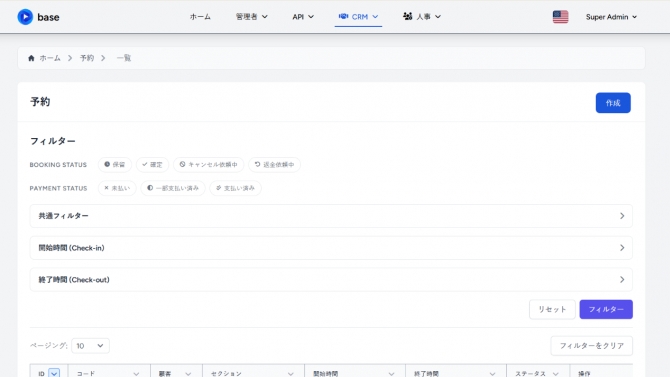Expand 終了時間 (Check-out) filter section
Viewport: 670px width, 377px height.
(331, 280)
